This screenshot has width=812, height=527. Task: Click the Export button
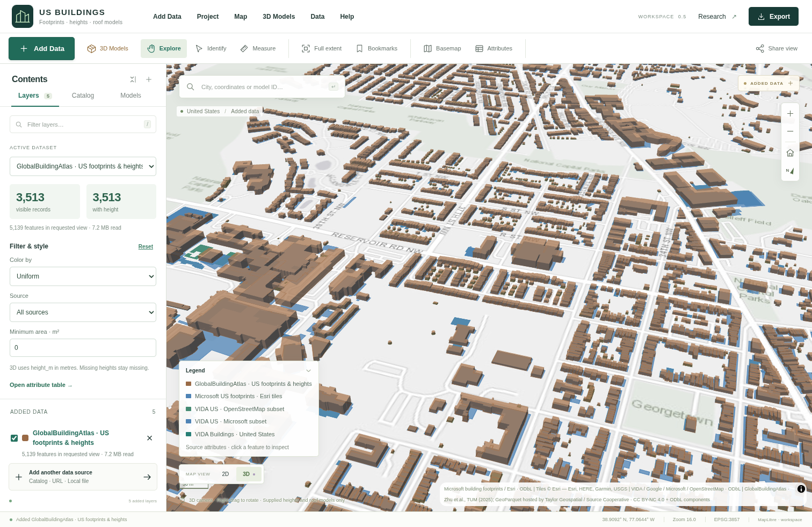(773, 17)
